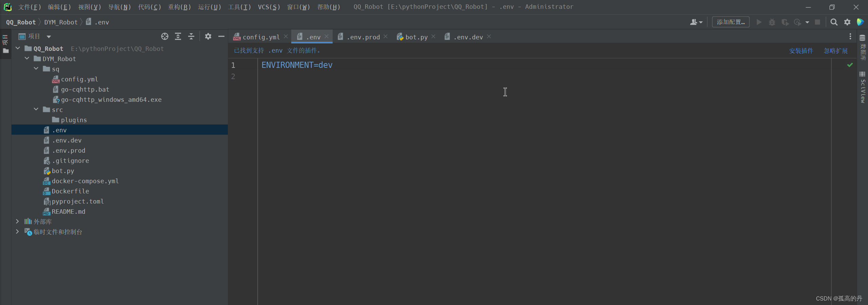The width and height of the screenshot is (868, 305).
Task: Click QQ_Robot in the breadcrumb bar
Action: coord(21,22)
